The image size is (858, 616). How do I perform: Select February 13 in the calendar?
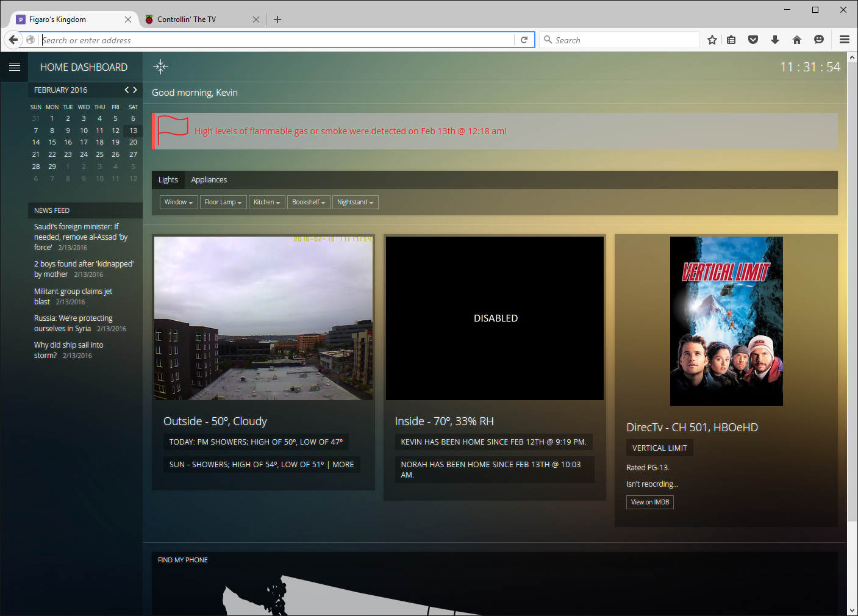click(133, 131)
